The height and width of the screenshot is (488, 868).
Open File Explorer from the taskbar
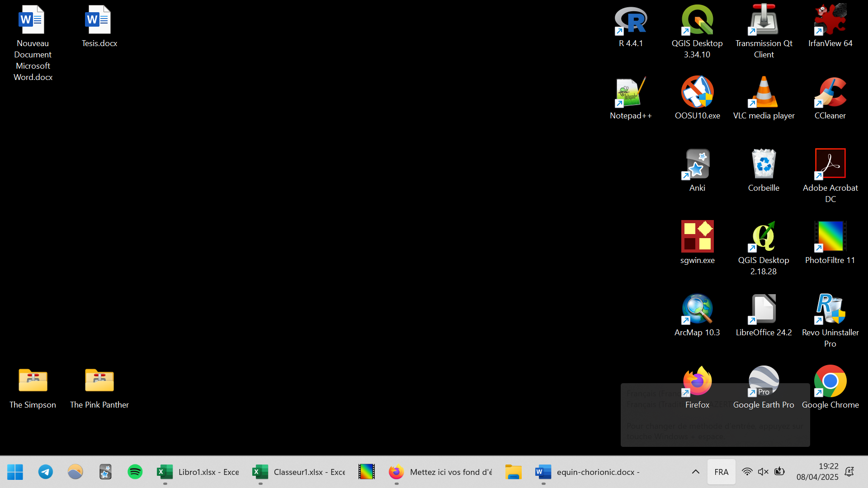click(513, 472)
